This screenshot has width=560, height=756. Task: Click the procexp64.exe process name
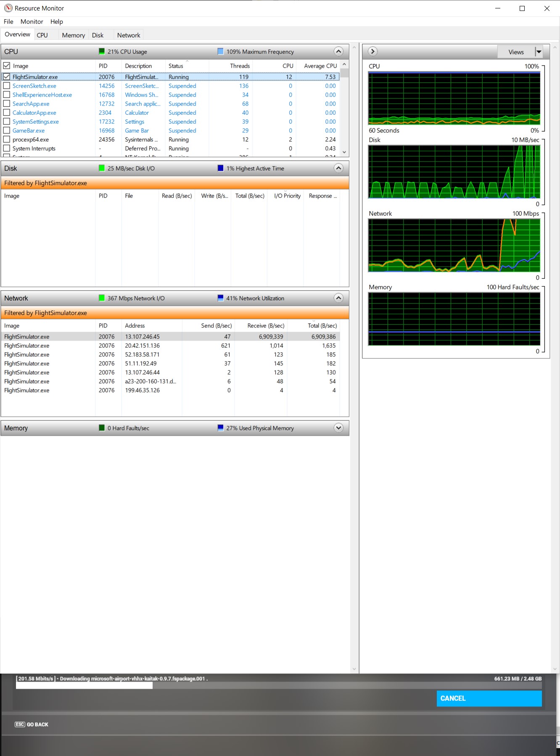click(31, 140)
